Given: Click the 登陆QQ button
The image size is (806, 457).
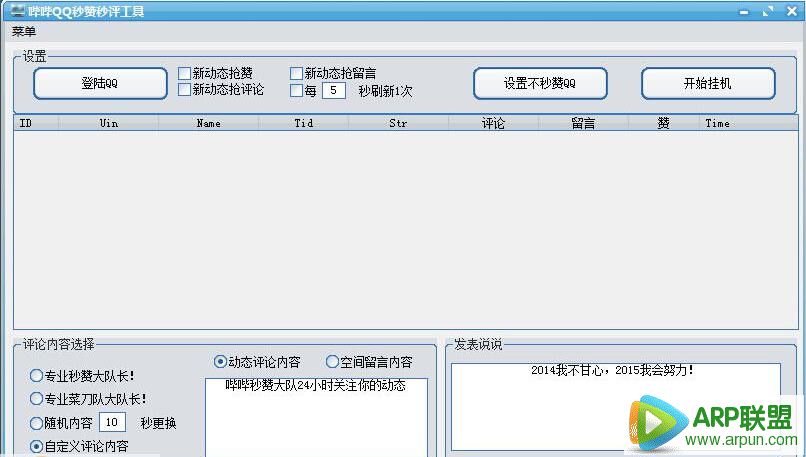Looking at the screenshot, I should click(100, 83).
